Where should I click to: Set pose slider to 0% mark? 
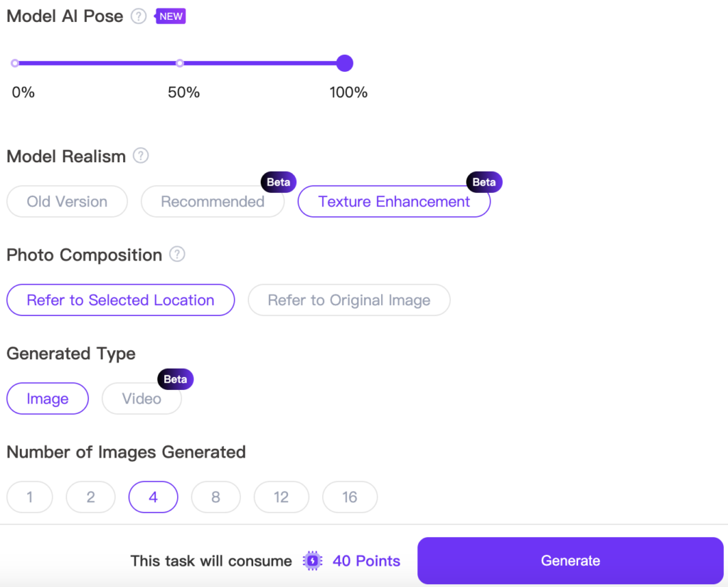pyautogui.click(x=15, y=63)
